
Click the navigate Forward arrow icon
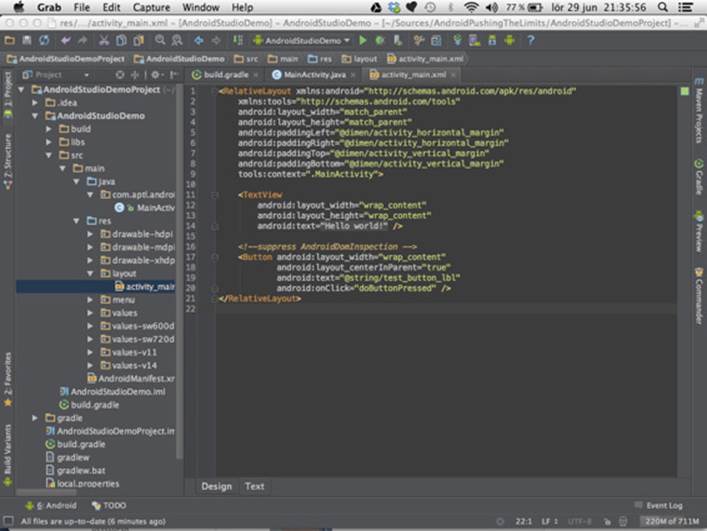[216, 41]
